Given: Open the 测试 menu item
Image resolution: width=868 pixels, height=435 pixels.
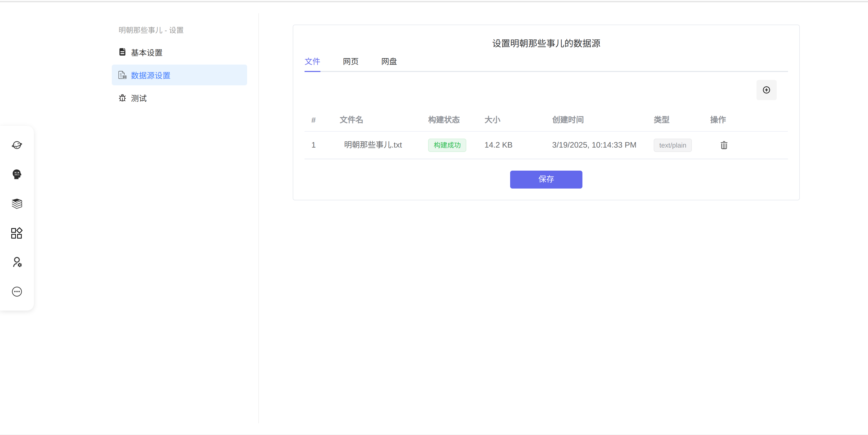Looking at the screenshot, I should [138, 98].
